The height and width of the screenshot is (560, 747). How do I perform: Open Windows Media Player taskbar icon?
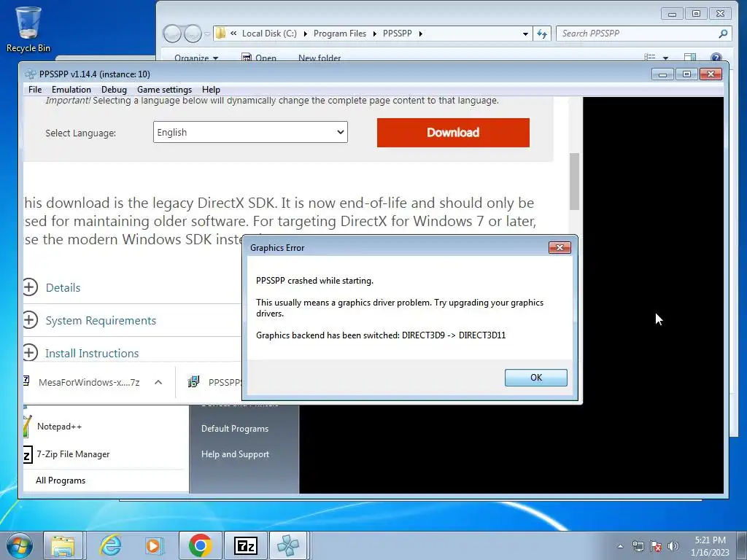click(x=154, y=545)
